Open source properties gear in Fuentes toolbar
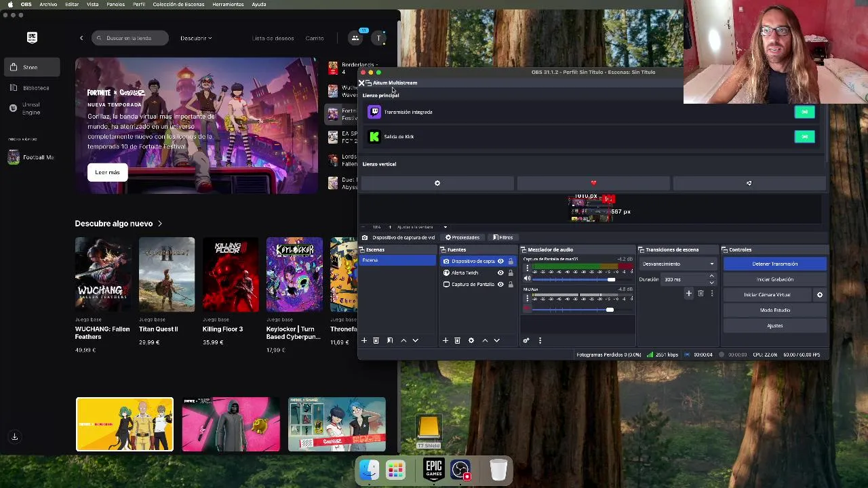 pyautogui.click(x=471, y=340)
